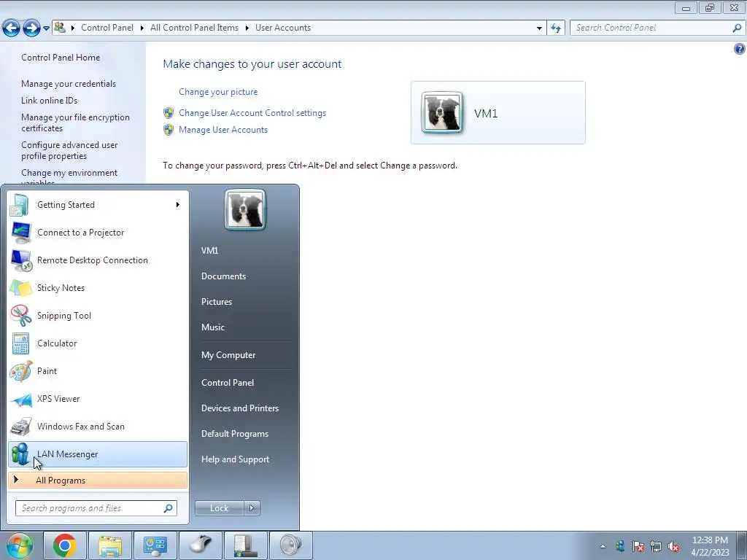Launch Remote Desktop Connection icon
Image resolution: width=747 pixels, height=560 pixels.
click(20, 260)
